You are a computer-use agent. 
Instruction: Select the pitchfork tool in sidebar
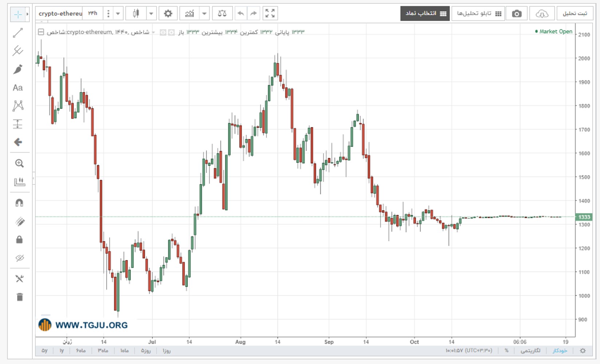coord(18,51)
